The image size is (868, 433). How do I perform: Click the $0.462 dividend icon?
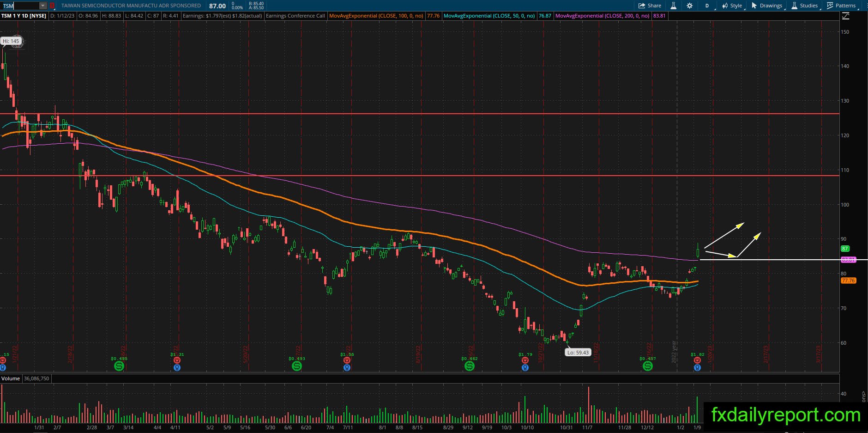point(470,366)
